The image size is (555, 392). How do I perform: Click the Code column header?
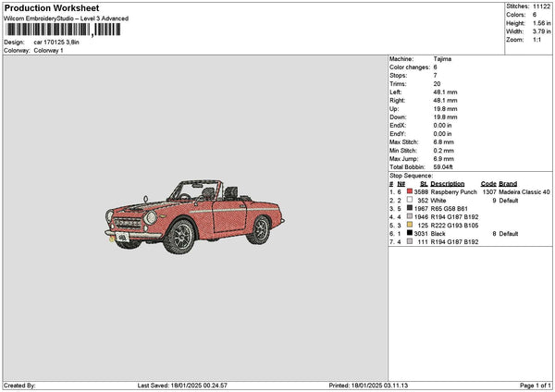488,183
